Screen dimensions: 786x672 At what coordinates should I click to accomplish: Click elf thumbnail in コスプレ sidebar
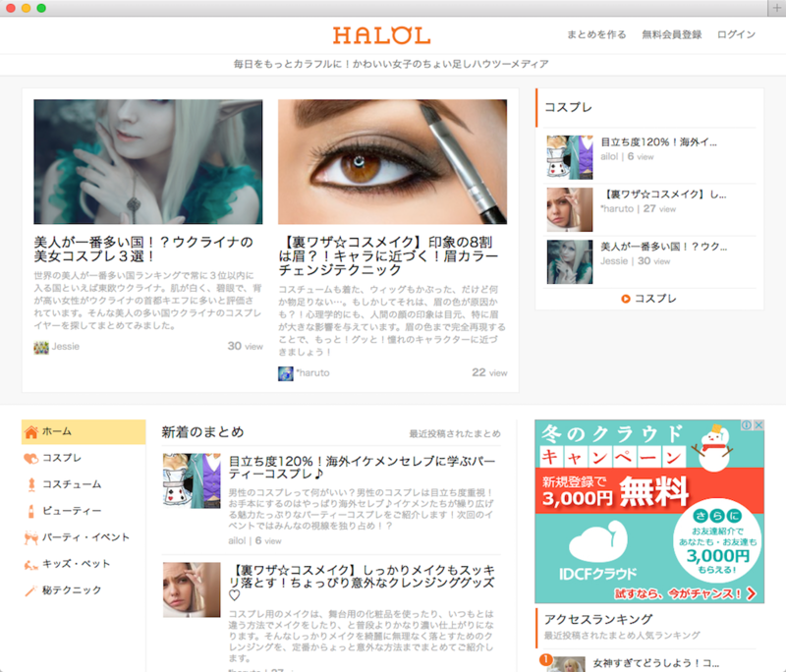570,262
